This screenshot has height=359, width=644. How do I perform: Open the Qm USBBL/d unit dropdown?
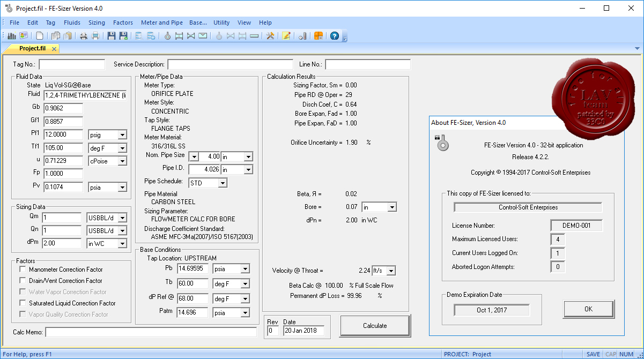(x=122, y=218)
